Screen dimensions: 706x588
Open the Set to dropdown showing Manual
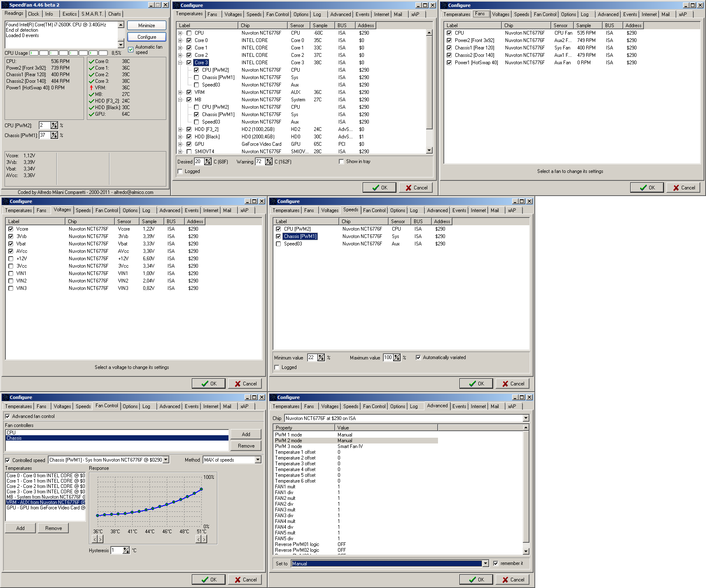pos(485,563)
